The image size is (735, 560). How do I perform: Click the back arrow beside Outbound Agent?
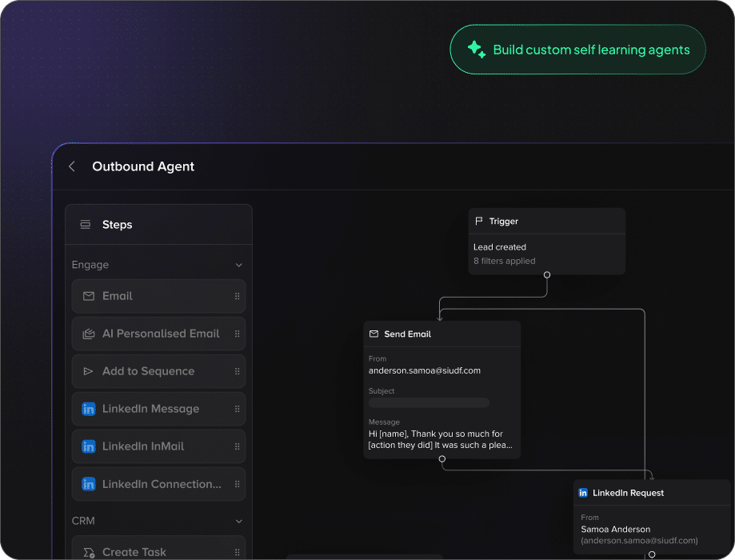pos(72,166)
